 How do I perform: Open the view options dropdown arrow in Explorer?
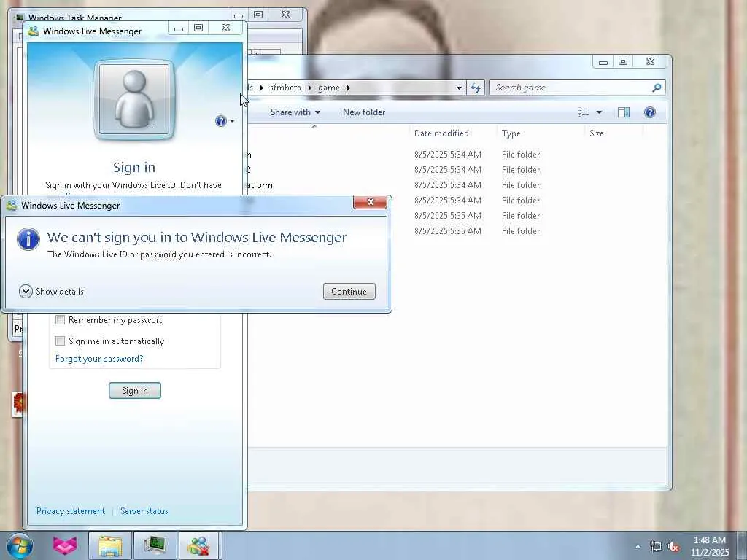[600, 112]
